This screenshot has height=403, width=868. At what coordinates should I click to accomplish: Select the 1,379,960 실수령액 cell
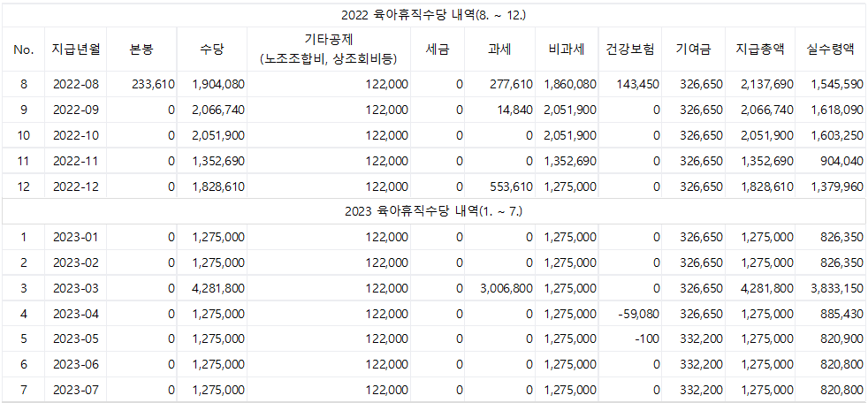coord(830,186)
